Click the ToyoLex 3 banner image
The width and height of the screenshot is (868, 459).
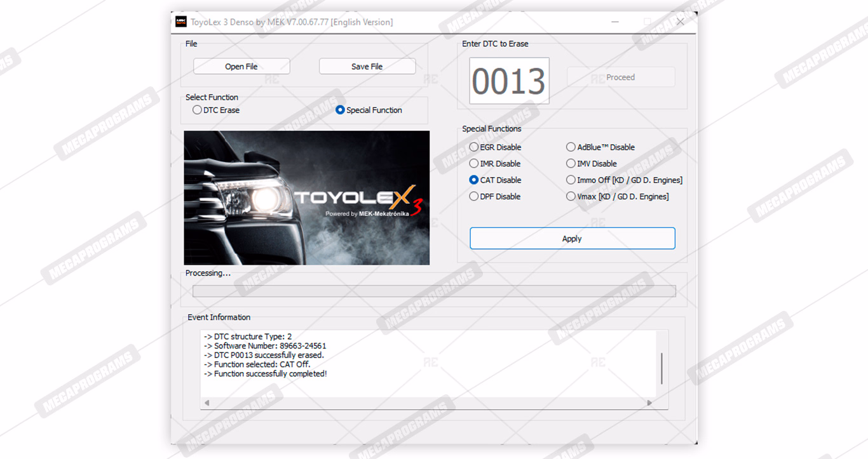tap(307, 198)
